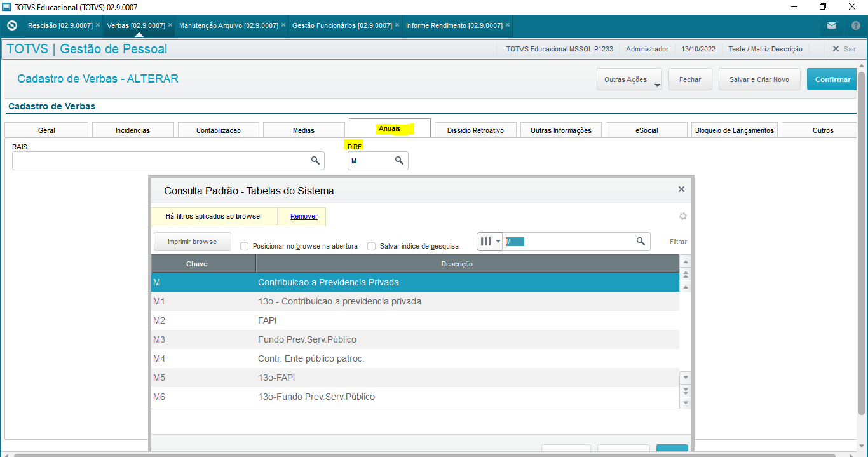Enable Salvar índice de pesquisa
868x457 pixels.
pyautogui.click(x=372, y=247)
